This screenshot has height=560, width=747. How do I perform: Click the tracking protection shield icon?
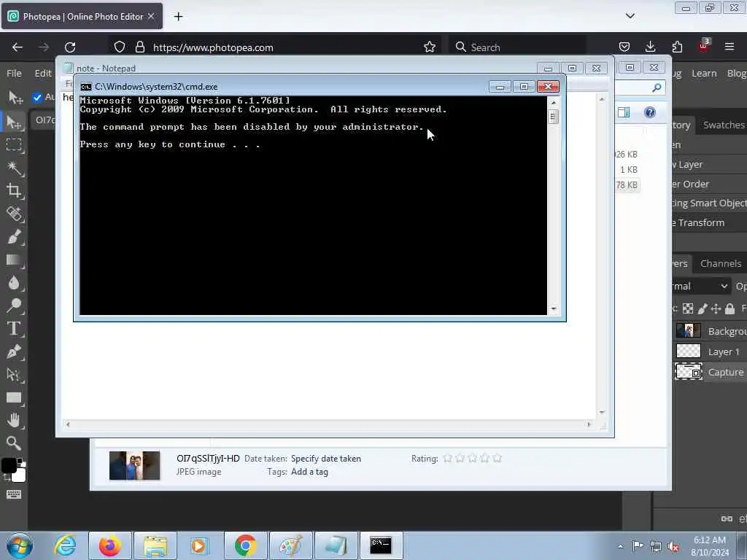[120, 47]
